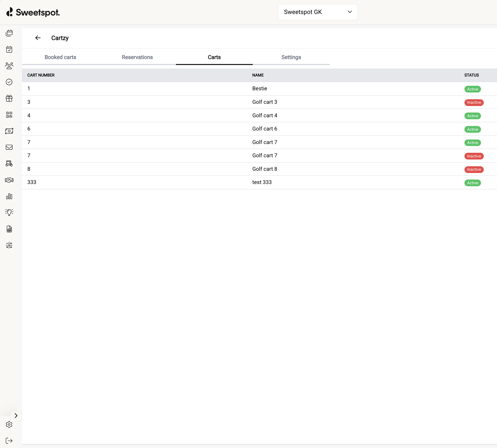The height and width of the screenshot is (448, 497).
Task: Open the Settings tab
Action: coord(291,57)
